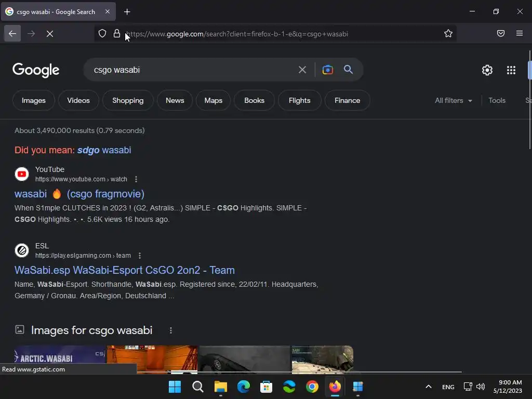This screenshot has width=532, height=399.
Task: Click the play.eslgaming.com › team URL text
Action: tap(83, 256)
